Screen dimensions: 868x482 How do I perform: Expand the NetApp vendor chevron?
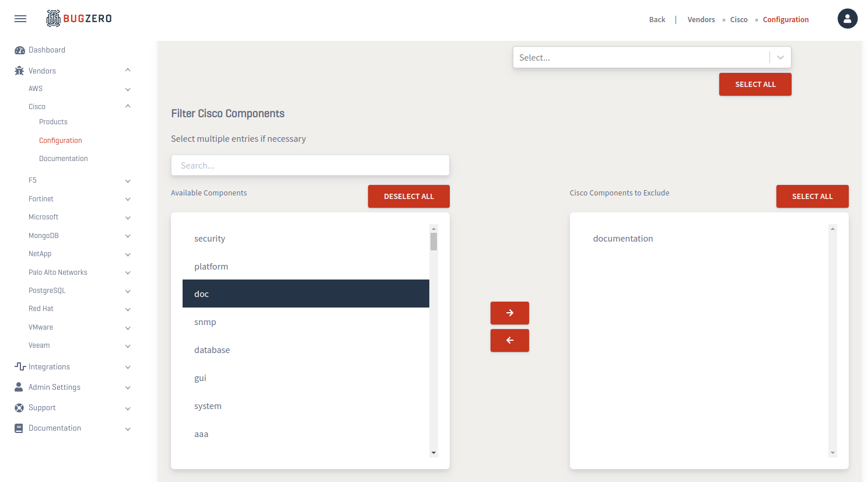point(128,254)
